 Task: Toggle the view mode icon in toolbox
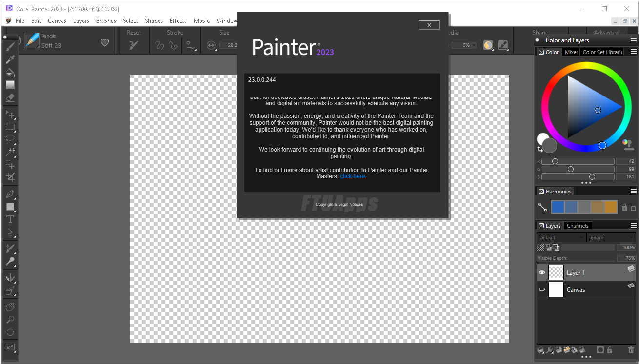pyautogui.click(x=10, y=347)
